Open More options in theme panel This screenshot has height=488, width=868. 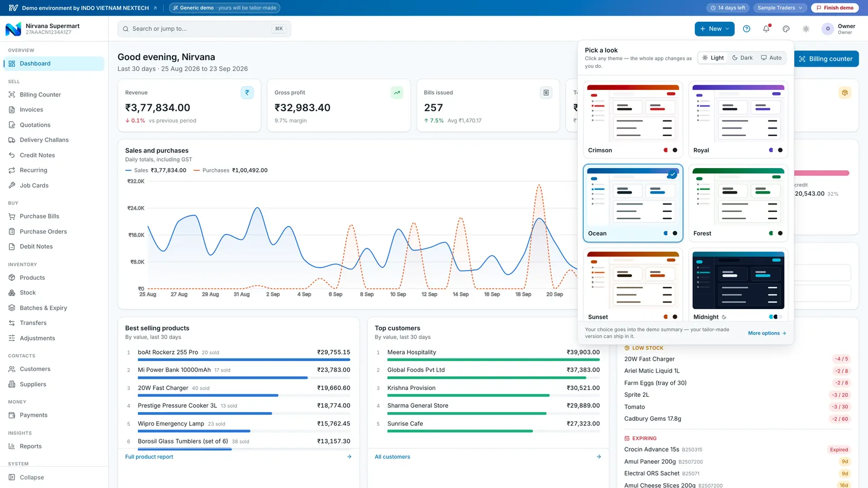[x=767, y=333]
